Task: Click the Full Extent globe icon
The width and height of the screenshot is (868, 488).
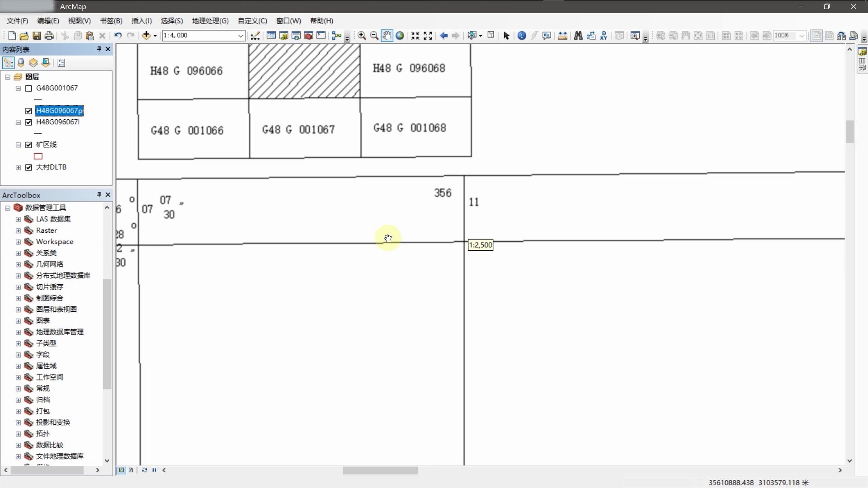Action: pyautogui.click(x=400, y=36)
